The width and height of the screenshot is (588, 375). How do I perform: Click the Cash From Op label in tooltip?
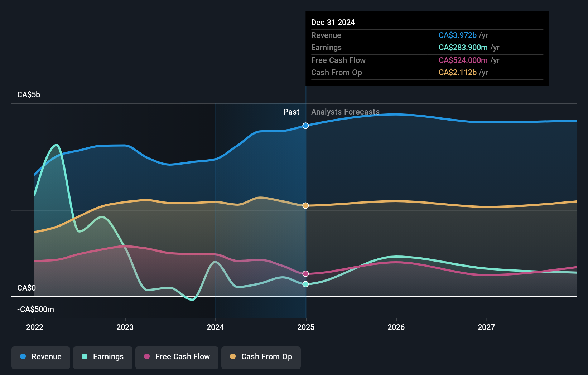coord(337,73)
